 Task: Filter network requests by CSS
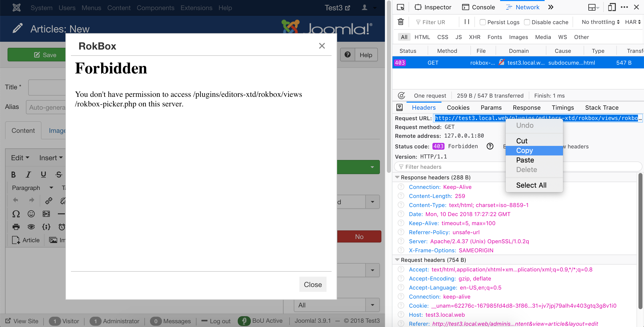click(x=443, y=37)
